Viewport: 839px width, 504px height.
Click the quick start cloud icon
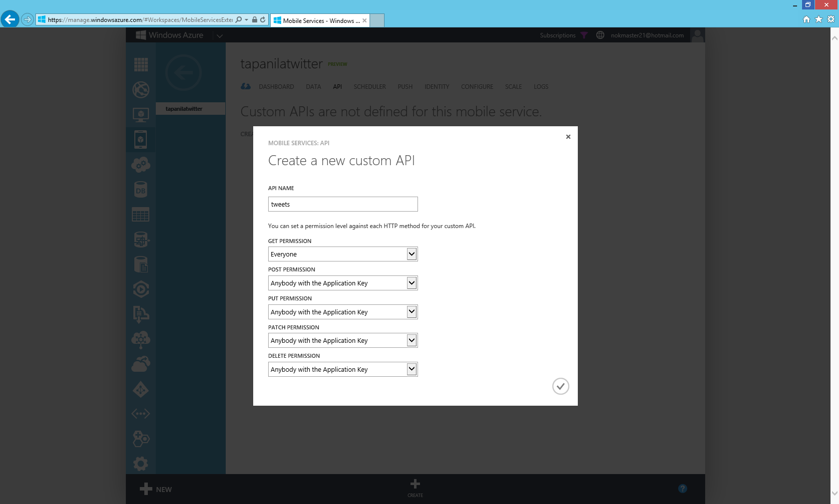coord(246,86)
